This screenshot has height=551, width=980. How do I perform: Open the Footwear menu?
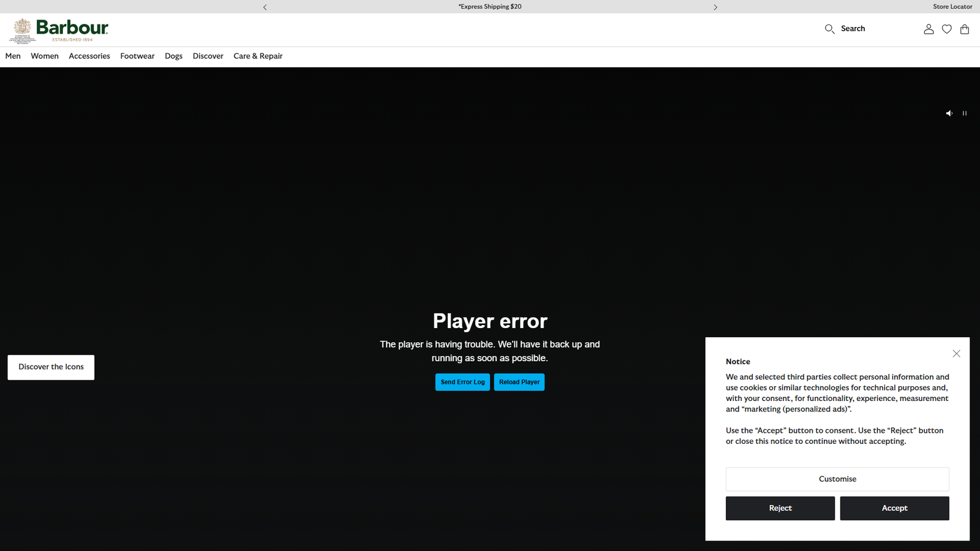[137, 56]
